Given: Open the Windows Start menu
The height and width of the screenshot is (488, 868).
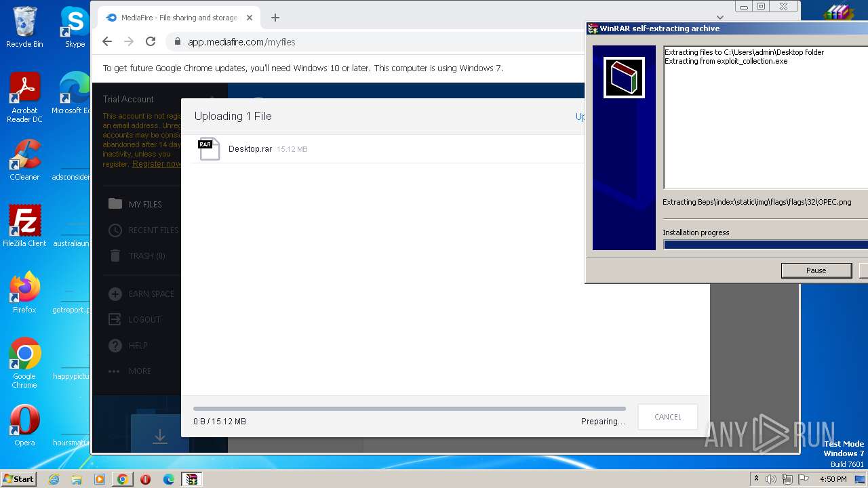Looking at the screenshot, I should pos(19,479).
